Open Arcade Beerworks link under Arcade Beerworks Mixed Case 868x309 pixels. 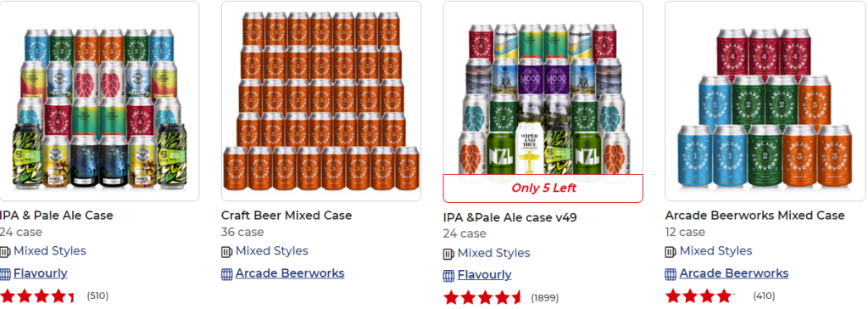tap(734, 273)
